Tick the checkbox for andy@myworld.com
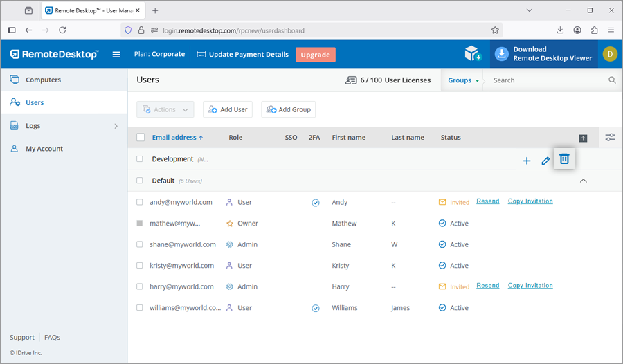The width and height of the screenshot is (623, 364). point(140,202)
